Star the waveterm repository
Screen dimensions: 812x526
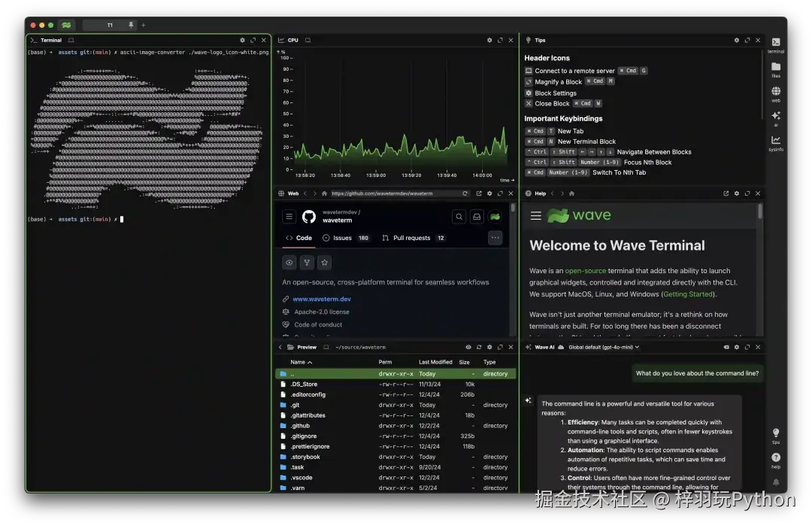coord(325,262)
